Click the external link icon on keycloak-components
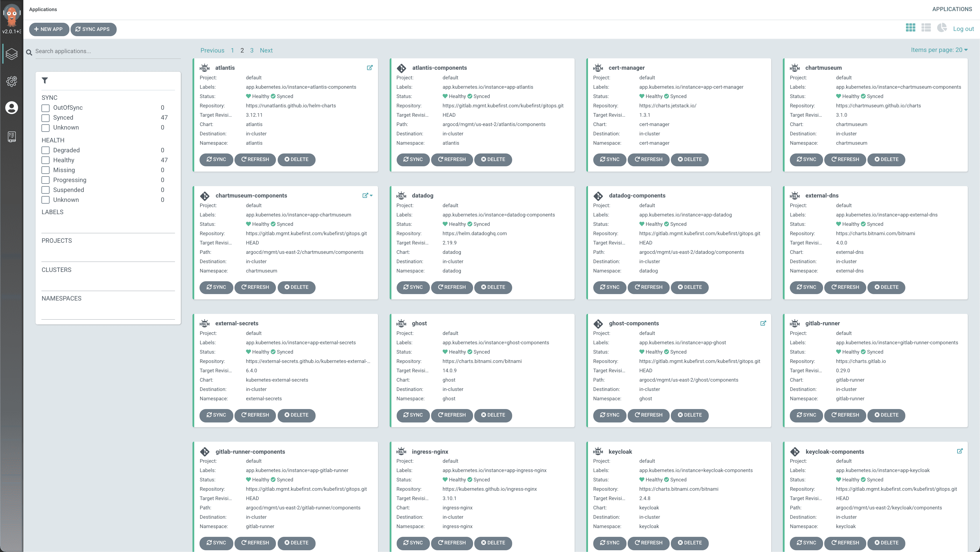 tap(960, 451)
